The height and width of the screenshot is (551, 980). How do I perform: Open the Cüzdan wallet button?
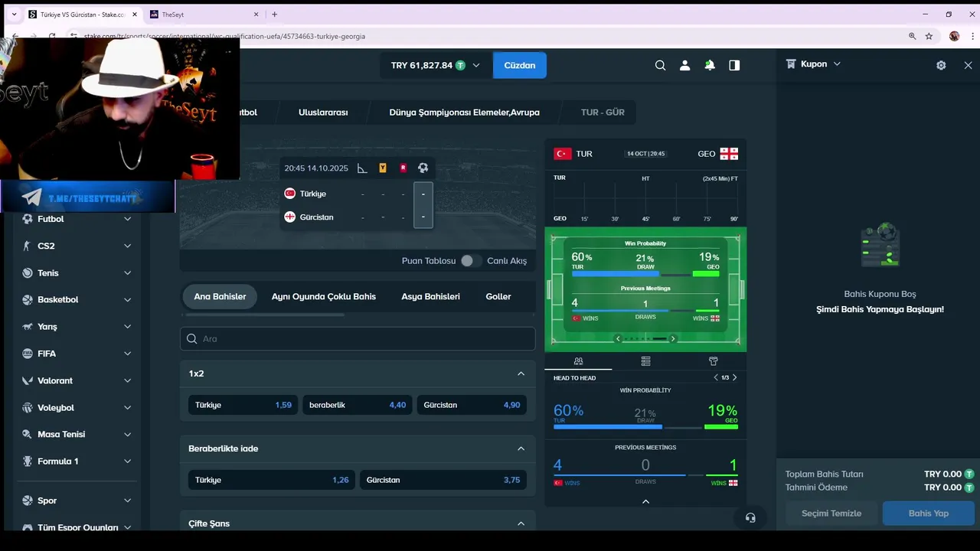(x=519, y=66)
